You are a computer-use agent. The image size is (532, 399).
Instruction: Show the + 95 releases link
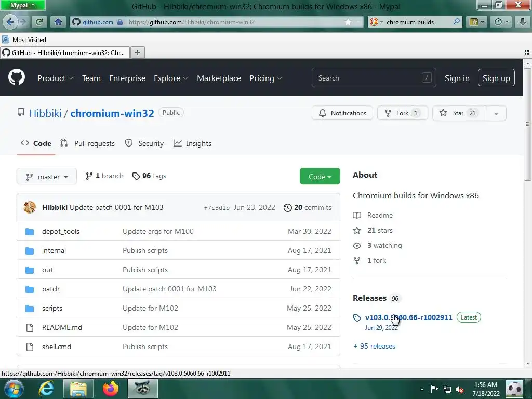374,346
